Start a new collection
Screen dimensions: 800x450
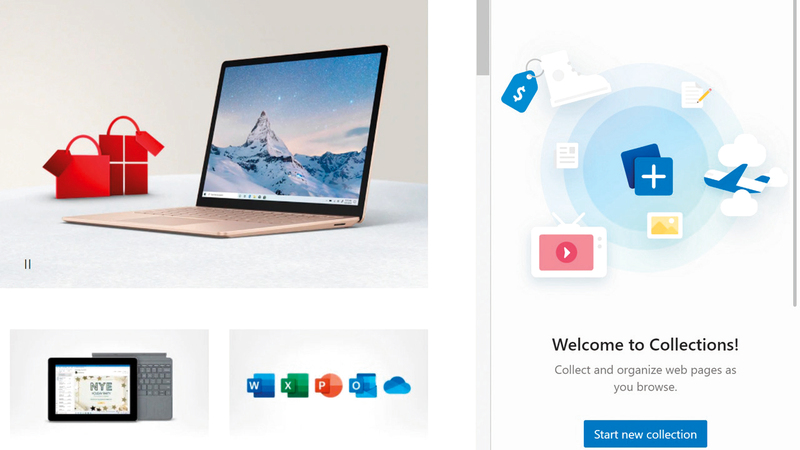pos(645,434)
